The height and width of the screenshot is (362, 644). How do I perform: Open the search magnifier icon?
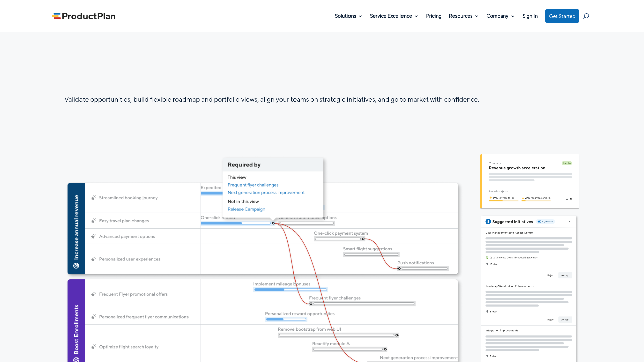click(x=586, y=16)
